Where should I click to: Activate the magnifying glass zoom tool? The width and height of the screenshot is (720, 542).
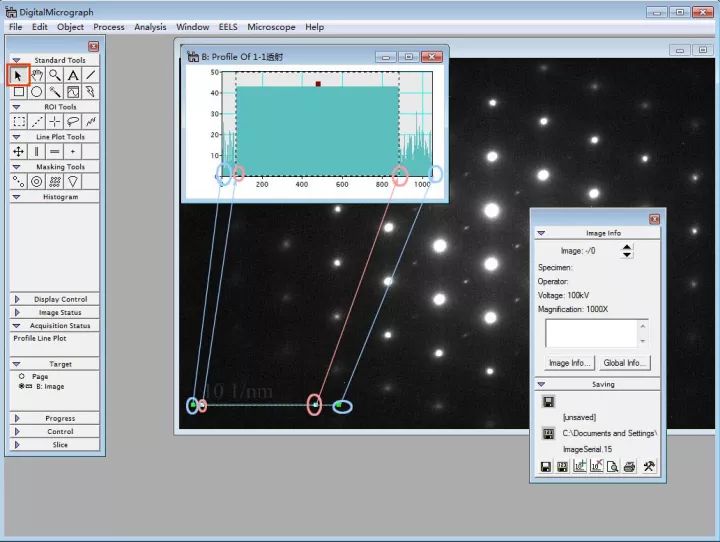point(55,75)
